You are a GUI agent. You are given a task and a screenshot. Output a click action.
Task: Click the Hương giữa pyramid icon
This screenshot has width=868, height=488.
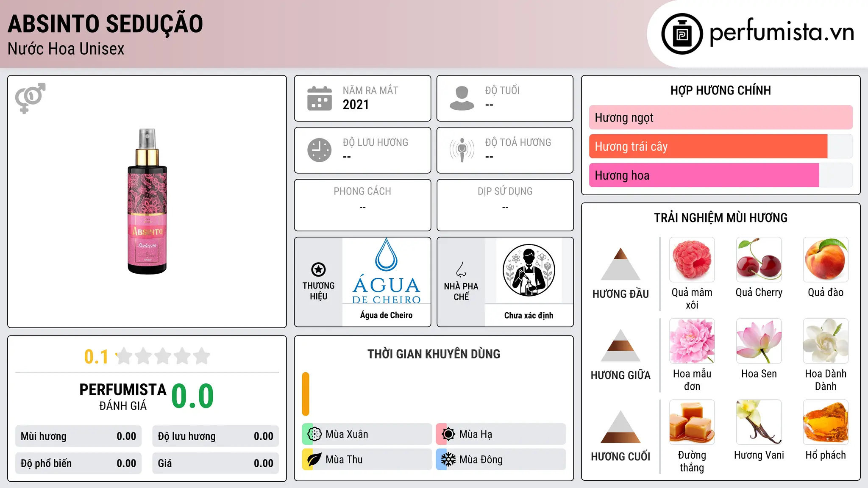click(620, 345)
